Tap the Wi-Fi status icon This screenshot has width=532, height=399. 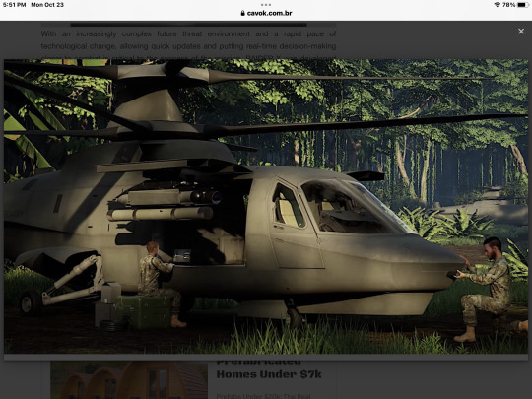pos(498,5)
